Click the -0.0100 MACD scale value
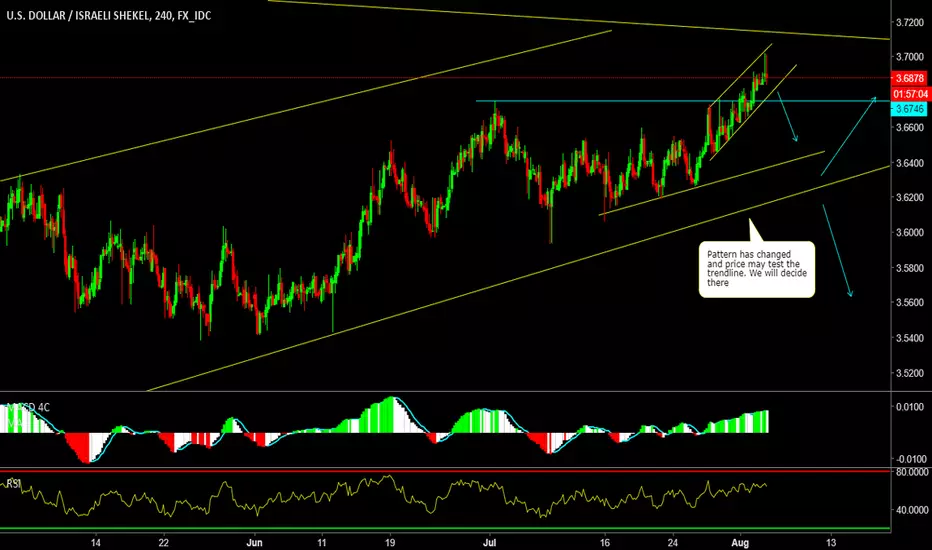 pos(910,459)
